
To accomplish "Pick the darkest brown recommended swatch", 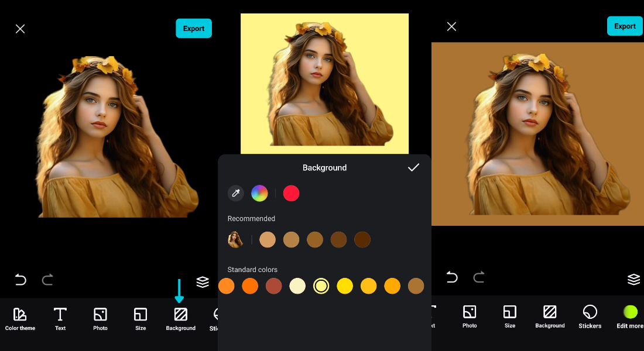I will click(362, 240).
